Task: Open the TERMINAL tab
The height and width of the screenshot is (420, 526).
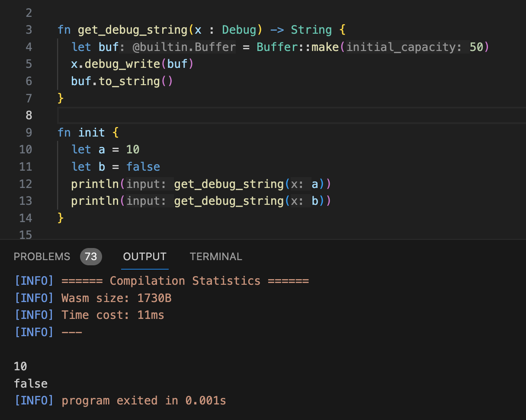Action: click(215, 257)
